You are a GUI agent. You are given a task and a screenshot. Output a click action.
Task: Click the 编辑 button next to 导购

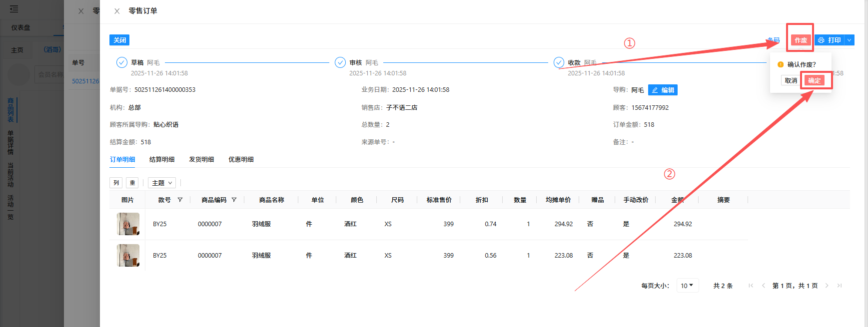tap(663, 90)
